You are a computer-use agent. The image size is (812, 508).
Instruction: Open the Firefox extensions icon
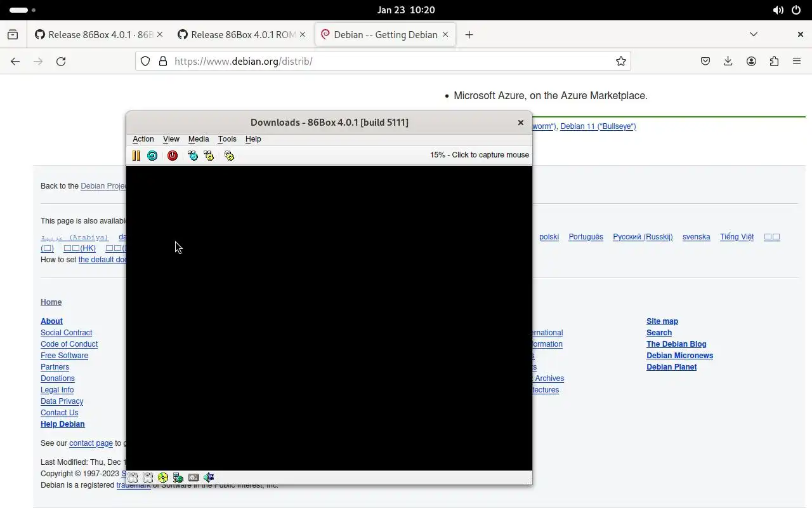pyautogui.click(x=774, y=61)
